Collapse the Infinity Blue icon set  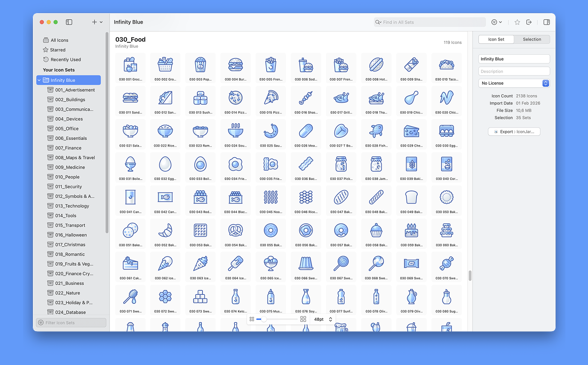[39, 81]
